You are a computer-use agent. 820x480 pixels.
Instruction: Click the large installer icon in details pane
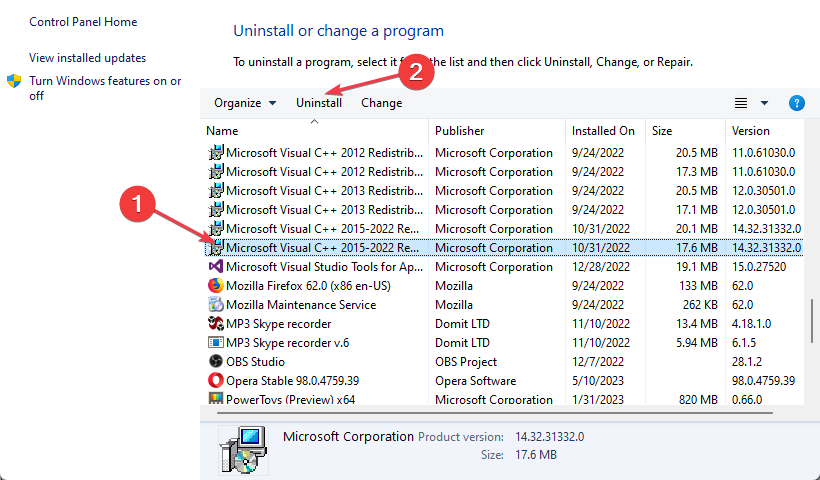point(244,449)
